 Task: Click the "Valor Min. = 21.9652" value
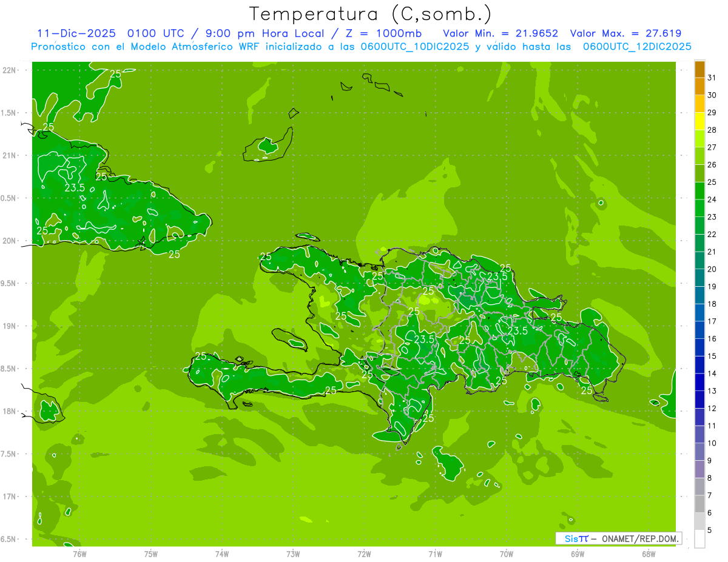point(500,33)
